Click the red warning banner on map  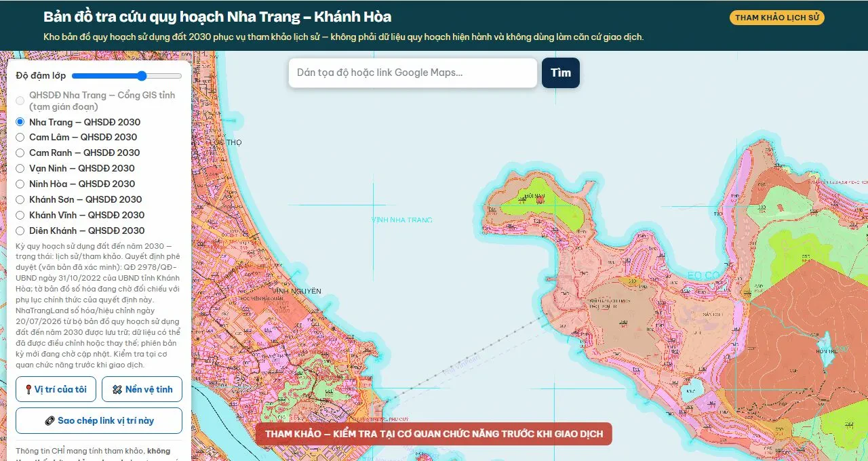434,434
